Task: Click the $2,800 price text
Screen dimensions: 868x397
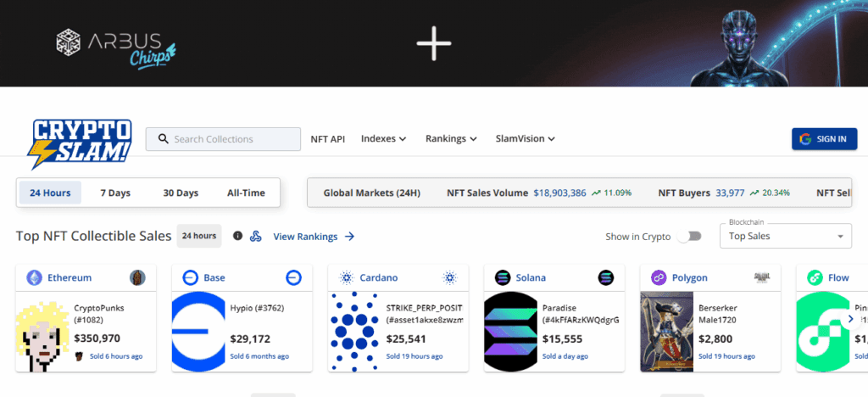Action: pyautogui.click(x=715, y=338)
